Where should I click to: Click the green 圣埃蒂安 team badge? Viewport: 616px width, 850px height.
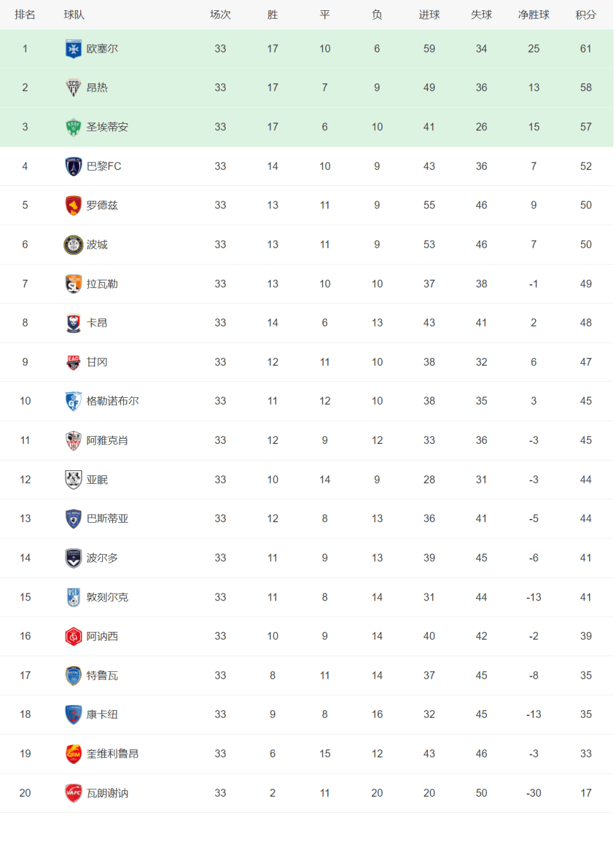pos(73,127)
